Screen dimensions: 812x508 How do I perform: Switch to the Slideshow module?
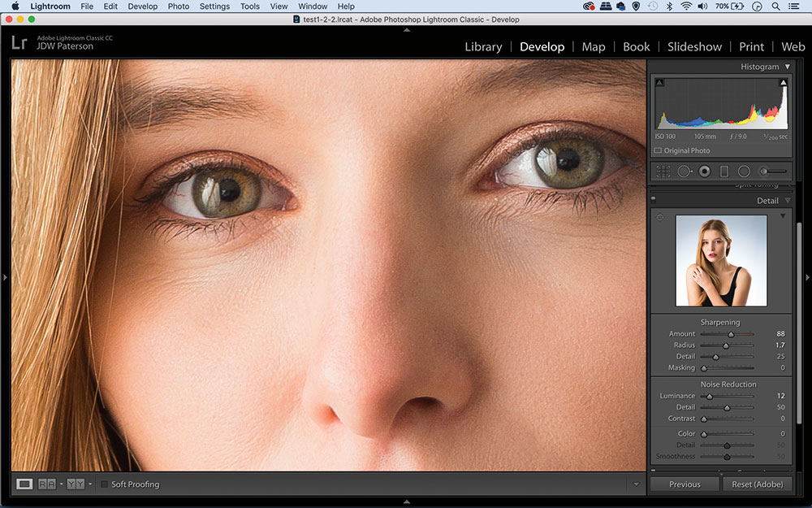694,46
